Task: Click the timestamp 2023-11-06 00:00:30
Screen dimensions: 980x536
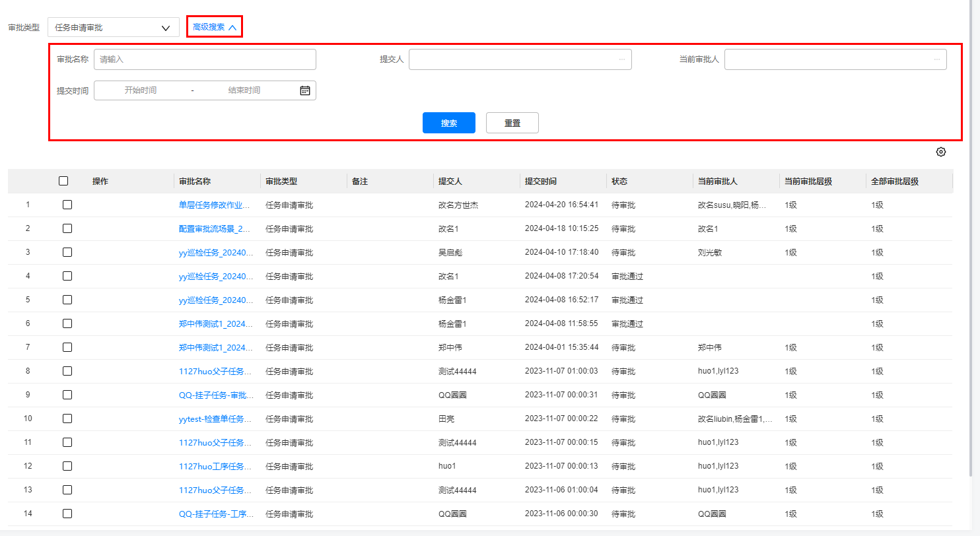Action: click(562, 514)
